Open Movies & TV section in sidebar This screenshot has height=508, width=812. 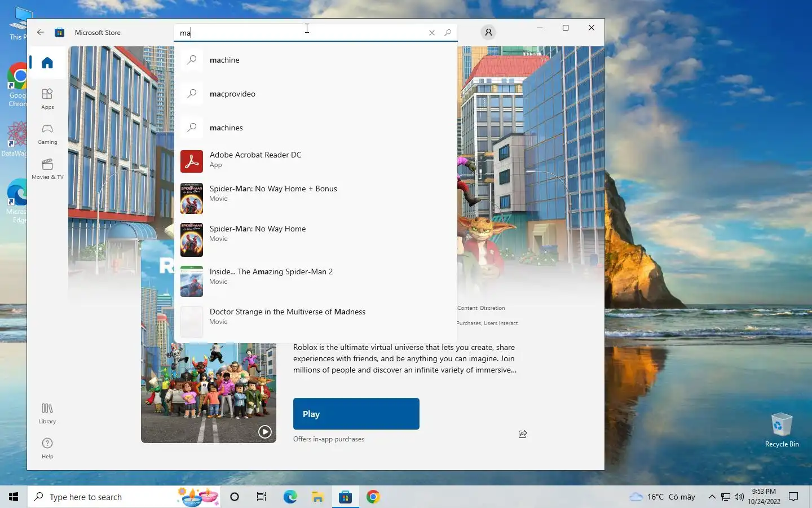47,169
